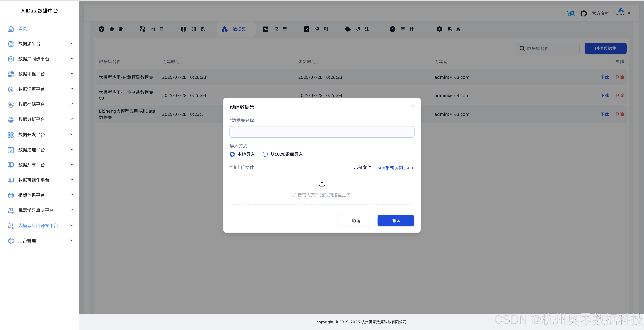Select the 数据汇聚平台 platform icon
The height and width of the screenshot is (330, 644).
pos(11,89)
